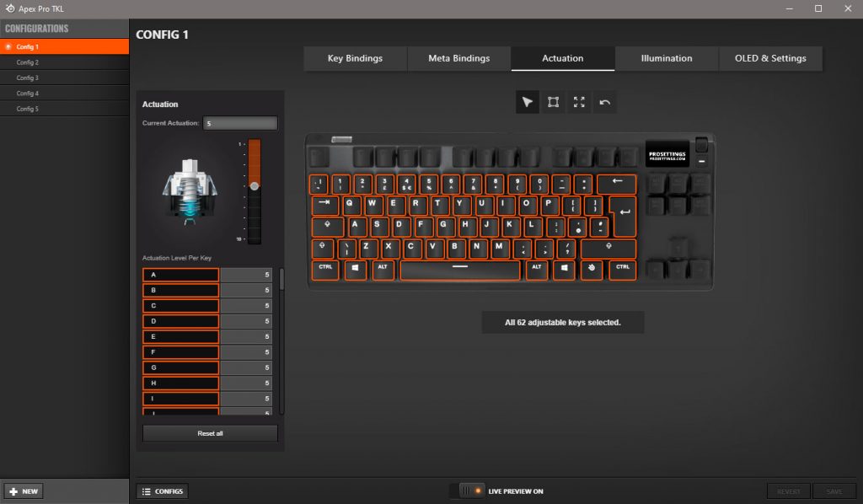Image resolution: width=863 pixels, height=504 pixels.
Task: Select the left Windows key
Action: [356, 271]
